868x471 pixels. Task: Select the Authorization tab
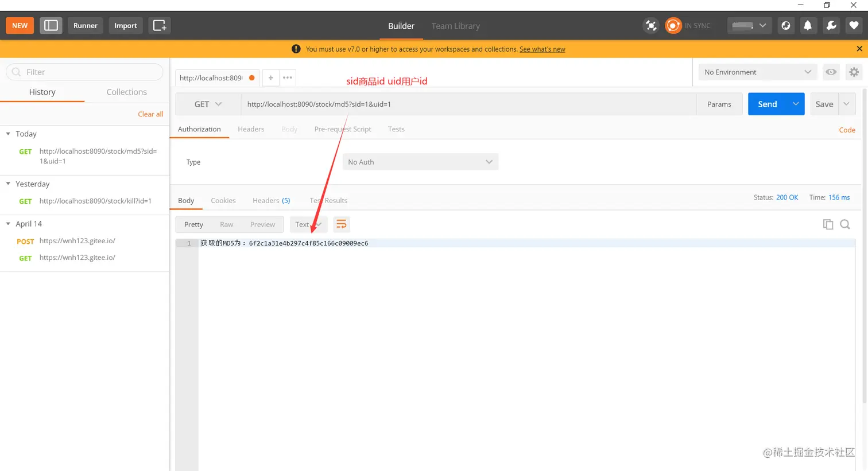coord(199,129)
